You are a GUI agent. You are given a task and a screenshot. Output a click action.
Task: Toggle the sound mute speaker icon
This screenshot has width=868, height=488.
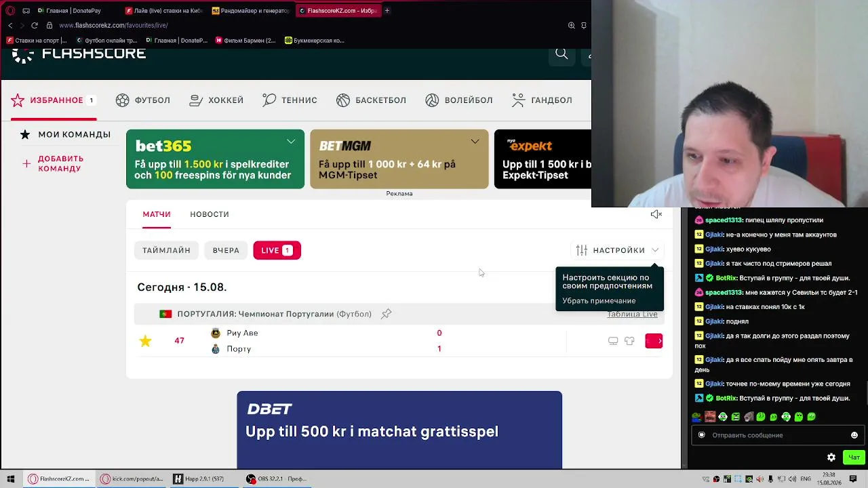click(x=656, y=214)
